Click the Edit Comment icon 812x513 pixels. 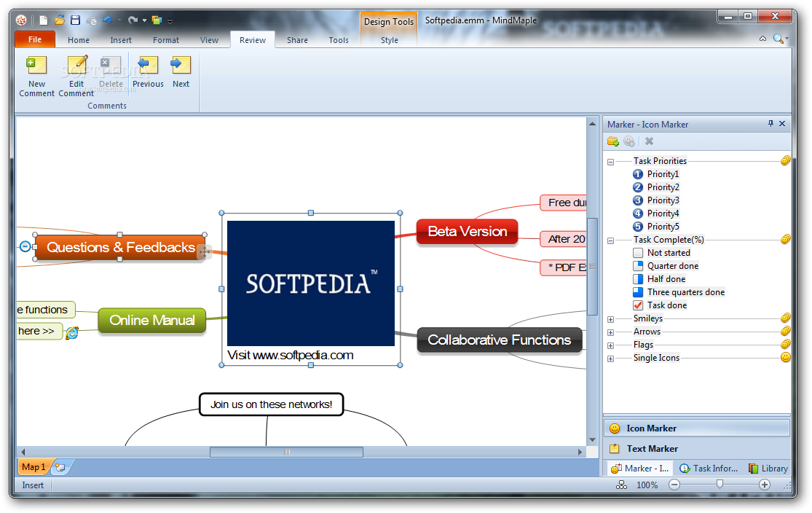77,66
